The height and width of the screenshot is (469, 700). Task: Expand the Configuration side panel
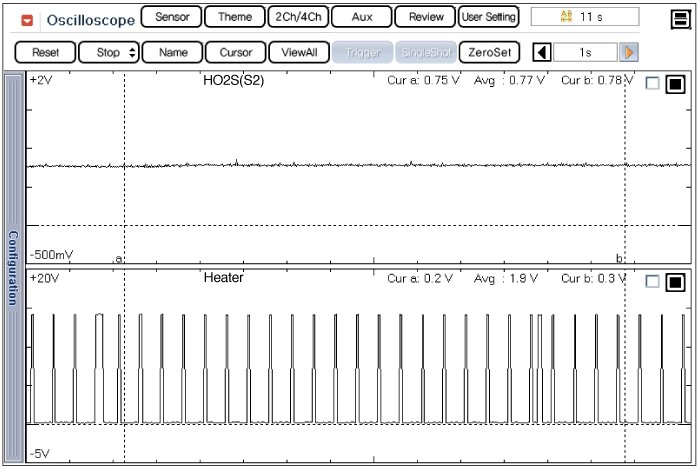click(14, 268)
